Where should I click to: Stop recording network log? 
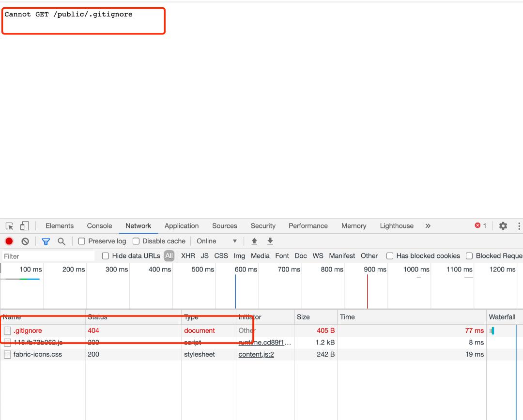tap(9, 241)
